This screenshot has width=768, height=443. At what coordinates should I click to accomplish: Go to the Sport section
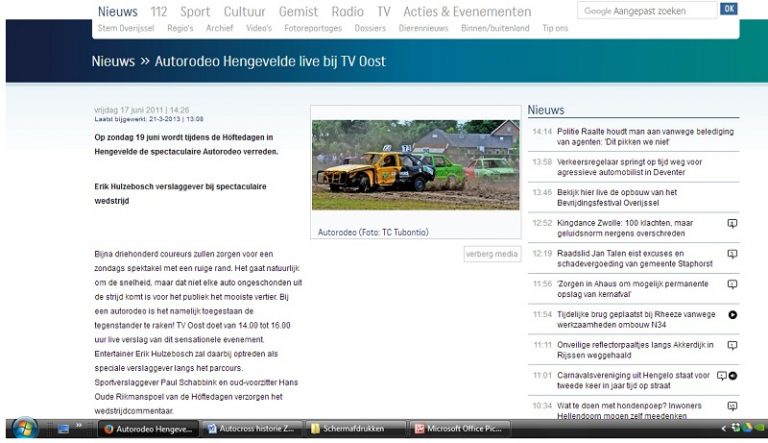195,11
